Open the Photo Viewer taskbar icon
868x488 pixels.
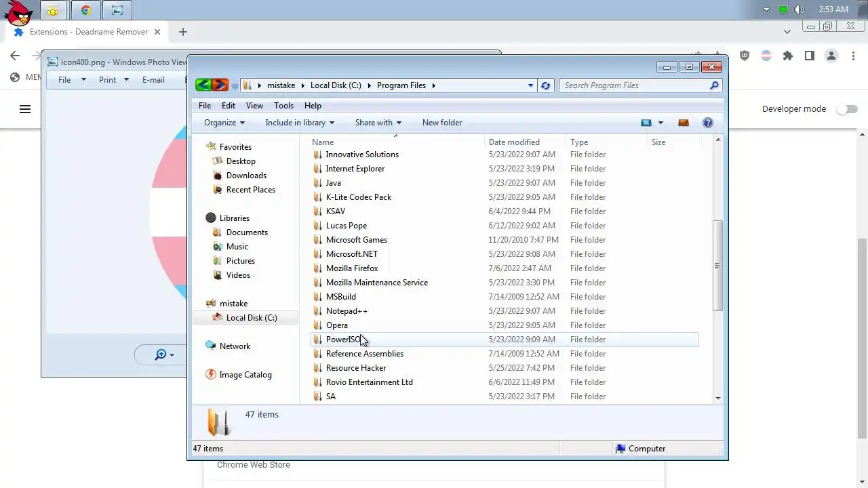[x=117, y=10]
